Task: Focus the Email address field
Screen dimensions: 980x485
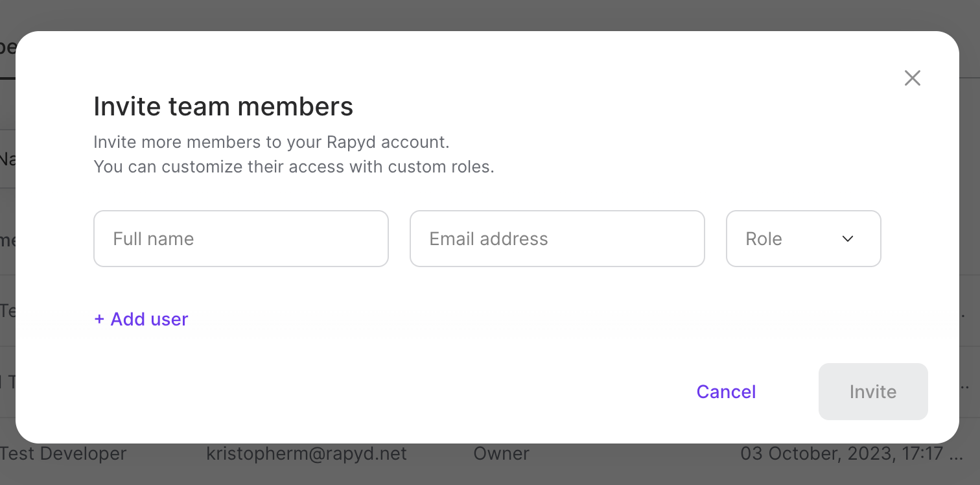Action: [557, 239]
